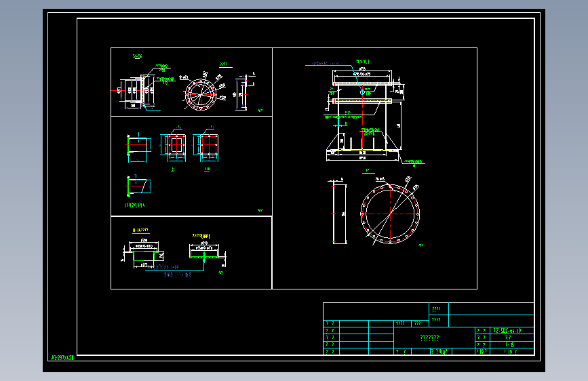Click the square grid flange view with inner rectangle
Screen dimensions: 588x381
pos(176,145)
